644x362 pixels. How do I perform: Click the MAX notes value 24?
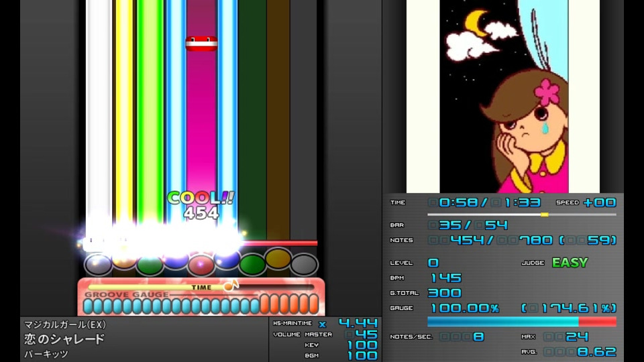click(x=577, y=337)
